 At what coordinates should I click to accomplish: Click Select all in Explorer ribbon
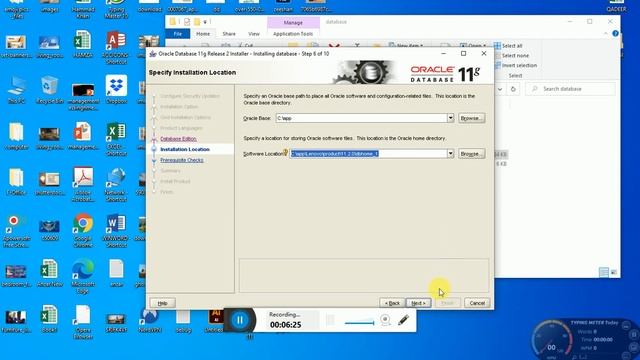pos(509,46)
